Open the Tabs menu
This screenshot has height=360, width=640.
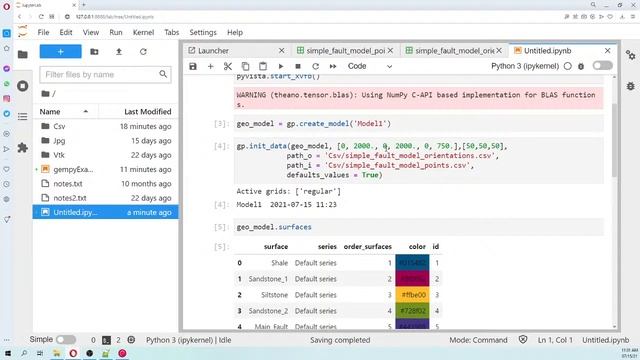pos(171,32)
